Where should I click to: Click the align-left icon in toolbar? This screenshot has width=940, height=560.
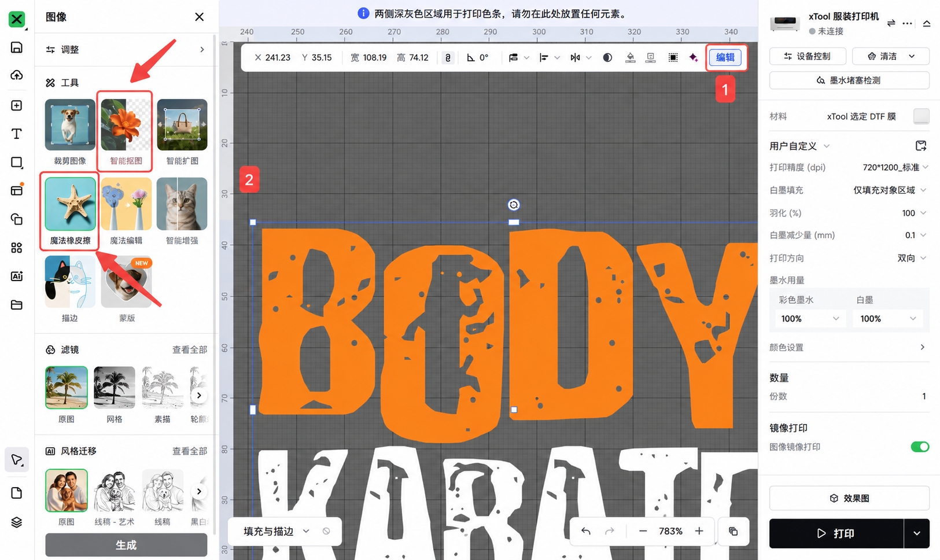coord(544,58)
